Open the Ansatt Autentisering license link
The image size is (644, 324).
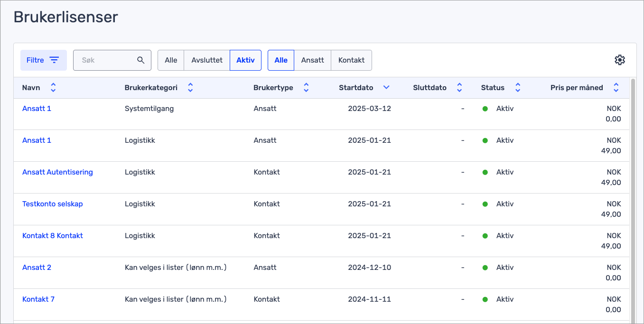click(57, 172)
